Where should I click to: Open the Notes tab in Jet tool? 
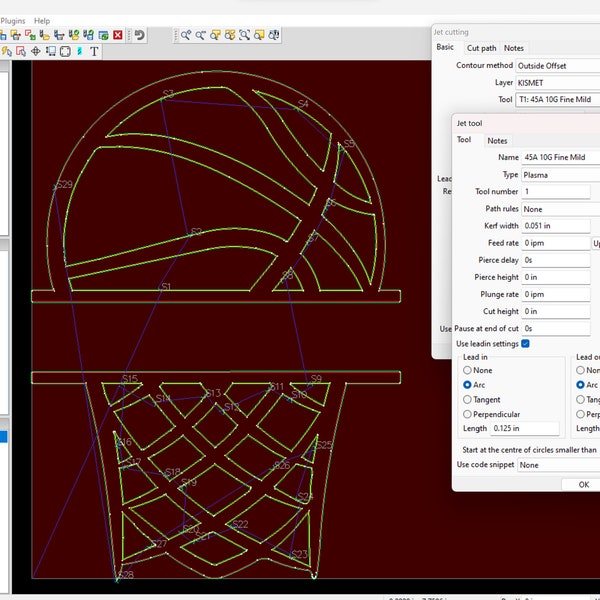tap(497, 141)
